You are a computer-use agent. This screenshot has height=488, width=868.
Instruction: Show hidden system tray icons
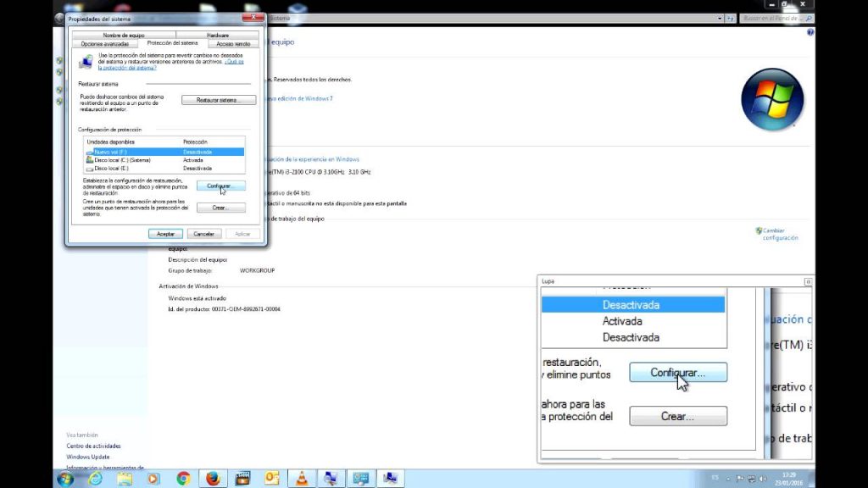[x=728, y=479]
